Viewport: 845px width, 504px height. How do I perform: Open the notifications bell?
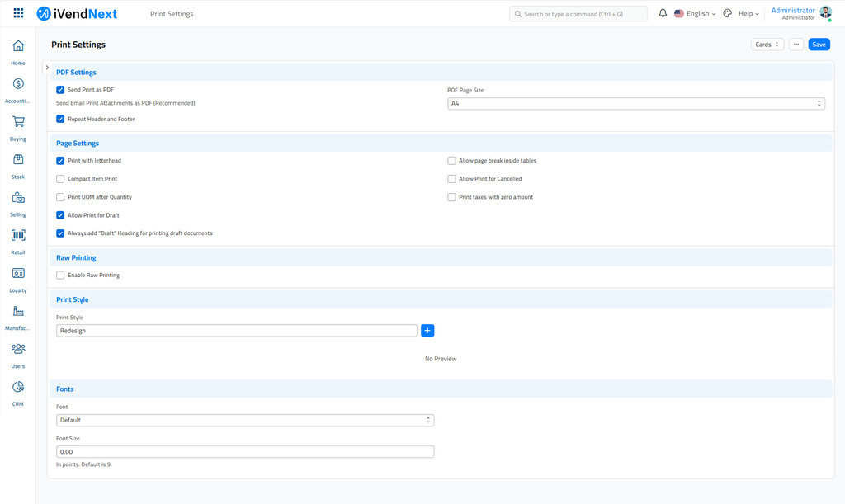tap(663, 13)
